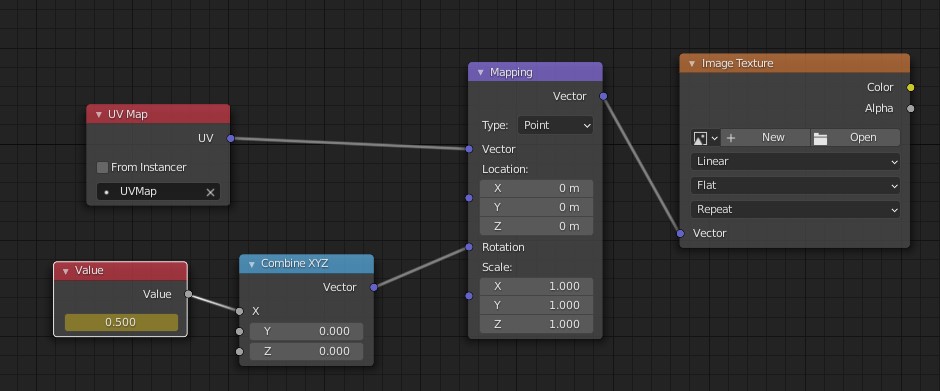Screen dimensions: 940x391
Task: Select the Combine XYZ node header
Action: point(306,264)
